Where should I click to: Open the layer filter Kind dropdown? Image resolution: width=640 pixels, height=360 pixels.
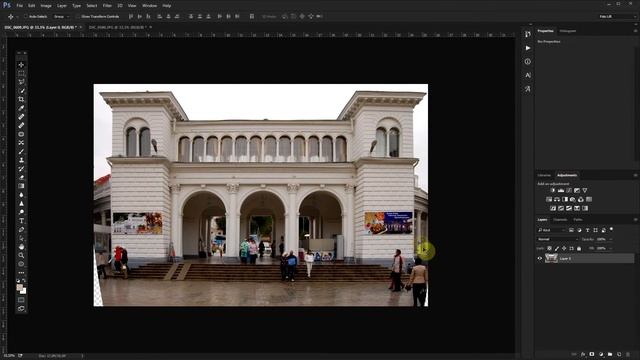tap(551, 230)
